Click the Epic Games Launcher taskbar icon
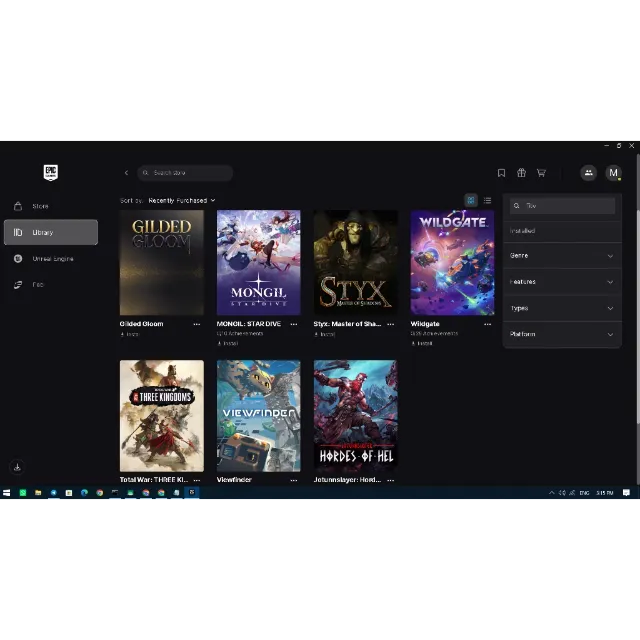The image size is (640, 640). [x=191, y=493]
